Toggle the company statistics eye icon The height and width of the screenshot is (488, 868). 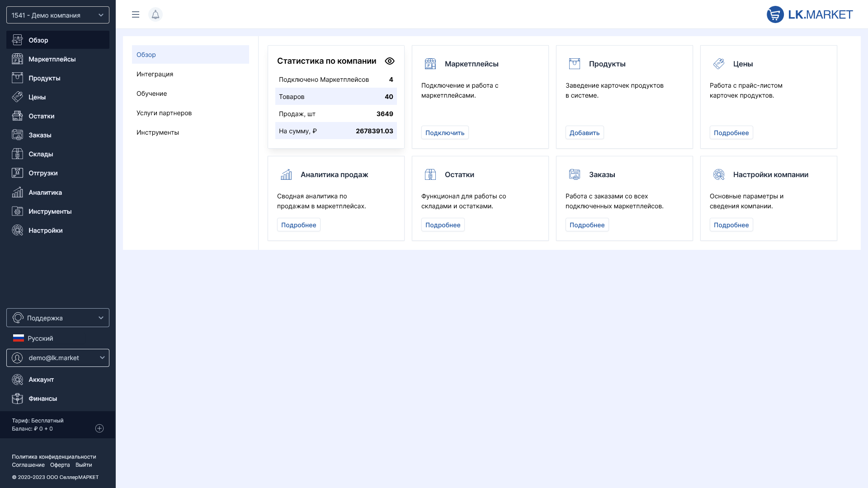tap(389, 61)
